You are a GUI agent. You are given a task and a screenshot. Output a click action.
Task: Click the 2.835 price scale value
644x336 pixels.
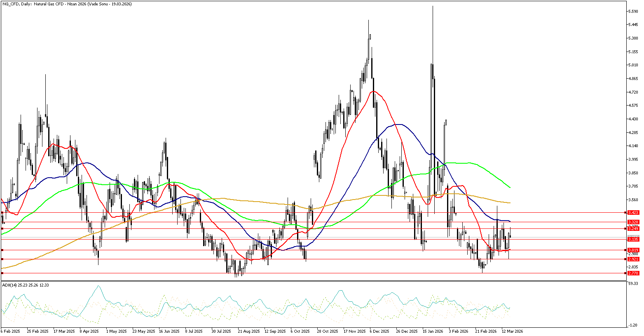click(x=633, y=267)
